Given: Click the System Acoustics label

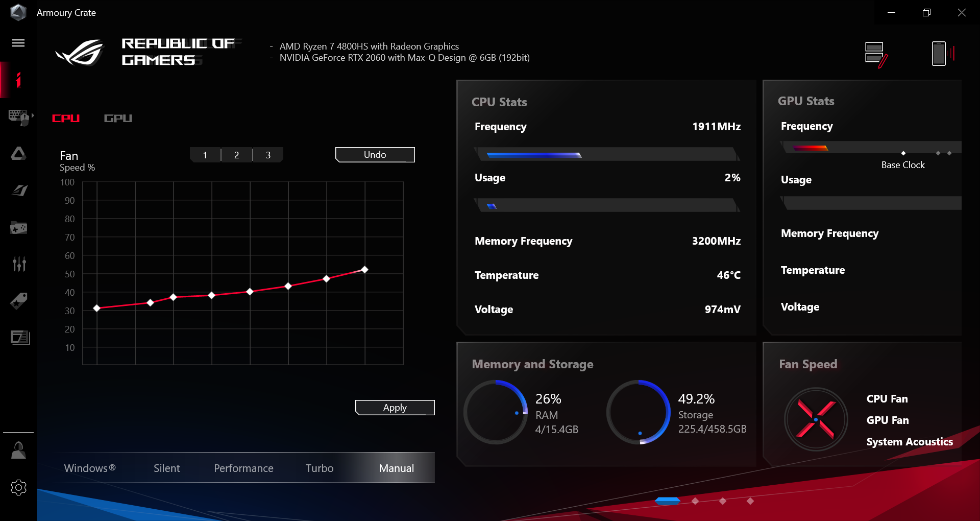Looking at the screenshot, I should [x=910, y=442].
